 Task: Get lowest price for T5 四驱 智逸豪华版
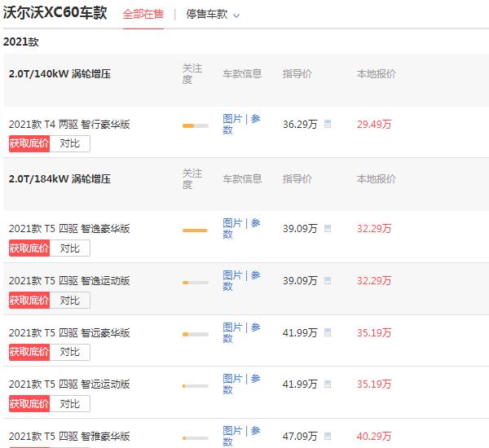pos(29,248)
